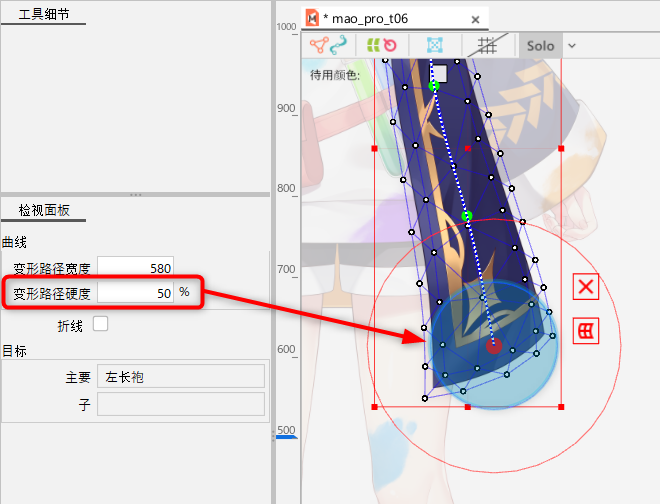660x504 pixels.
Task: Select the mesh edit tool icon
Action: point(319,45)
